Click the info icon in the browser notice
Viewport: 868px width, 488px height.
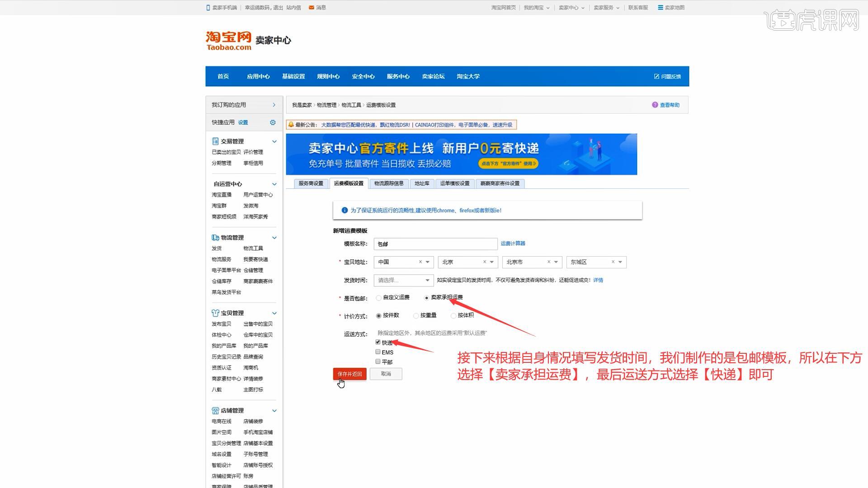pos(344,211)
